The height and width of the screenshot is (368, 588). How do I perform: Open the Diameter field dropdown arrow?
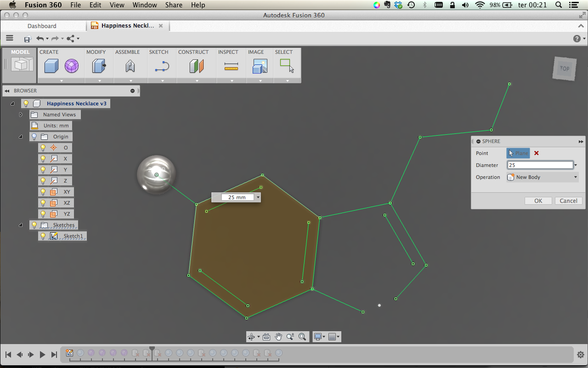point(576,165)
